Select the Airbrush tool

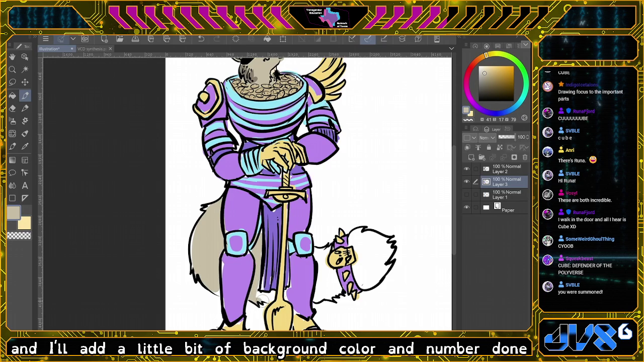click(x=12, y=121)
